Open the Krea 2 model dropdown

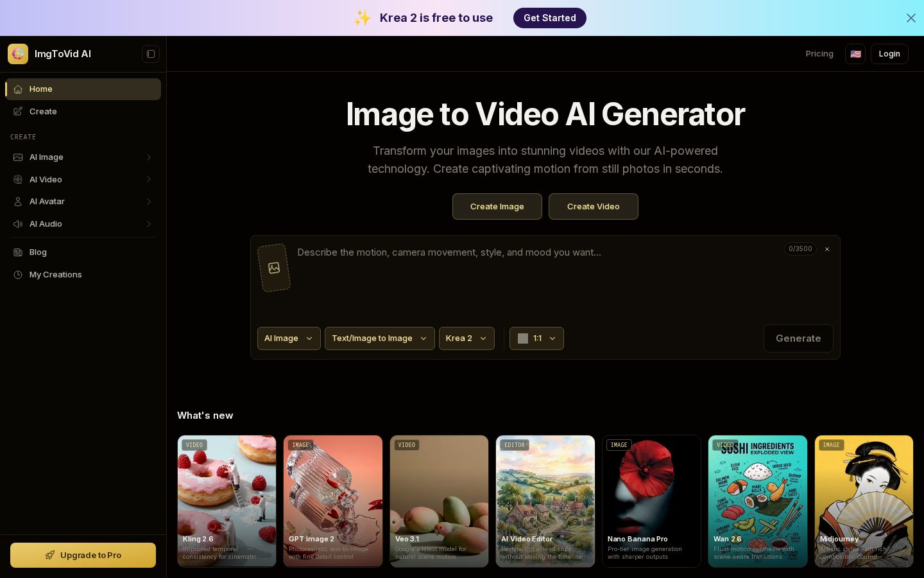point(466,338)
